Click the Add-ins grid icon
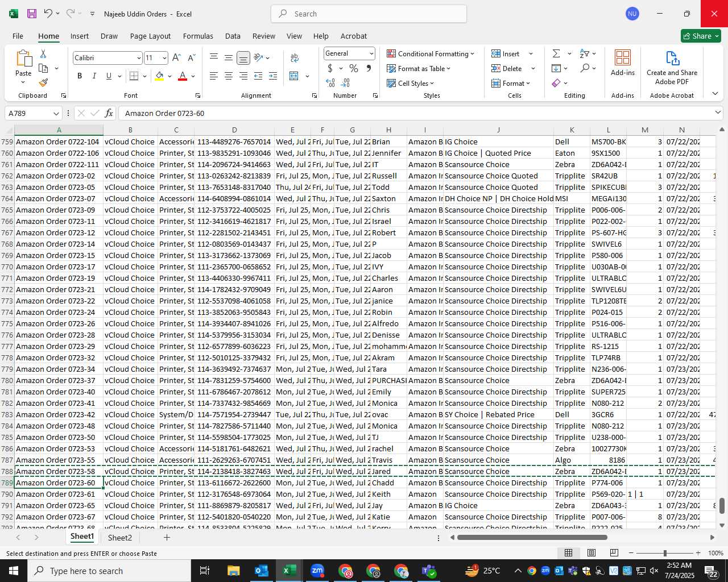 click(x=623, y=57)
